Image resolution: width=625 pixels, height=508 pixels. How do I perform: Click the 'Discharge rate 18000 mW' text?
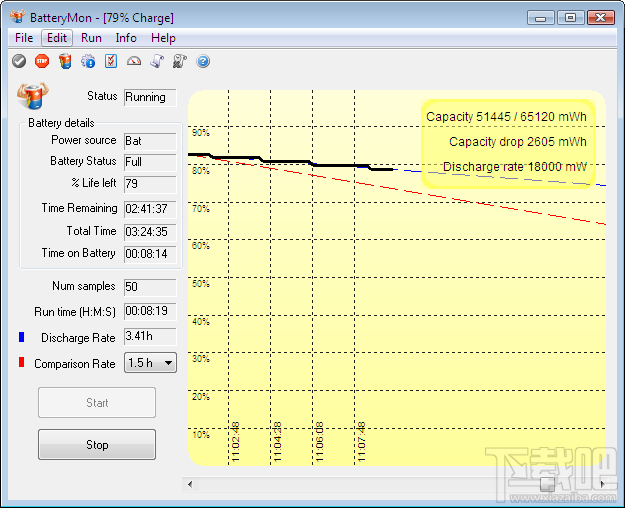[x=515, y=167]
